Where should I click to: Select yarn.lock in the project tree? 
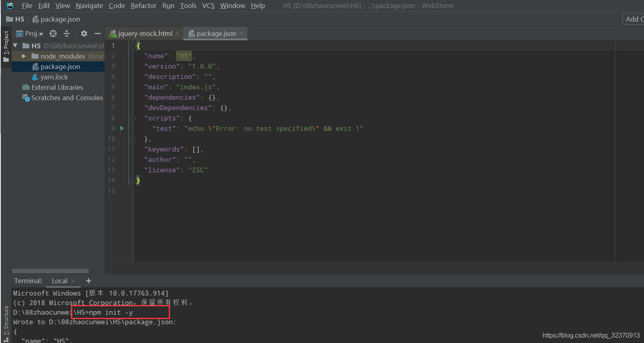click(58, 77)
